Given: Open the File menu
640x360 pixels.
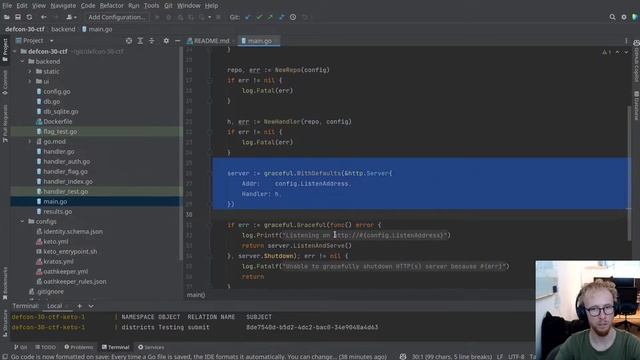Looking at the screenshot, I should (7, 6).
